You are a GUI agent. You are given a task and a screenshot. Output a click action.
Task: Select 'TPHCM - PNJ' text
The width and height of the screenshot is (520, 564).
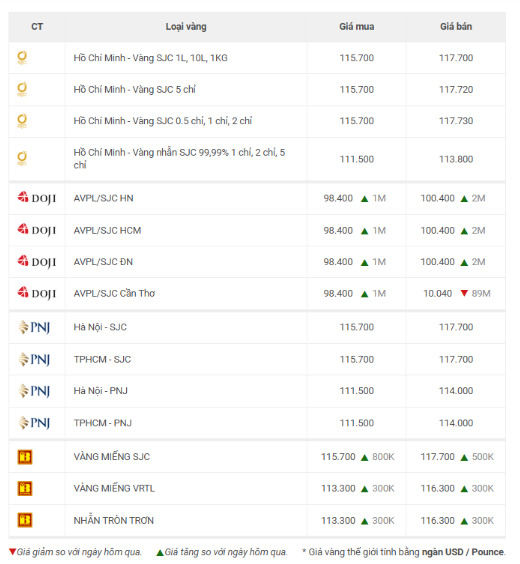click(x=103, y=423)
